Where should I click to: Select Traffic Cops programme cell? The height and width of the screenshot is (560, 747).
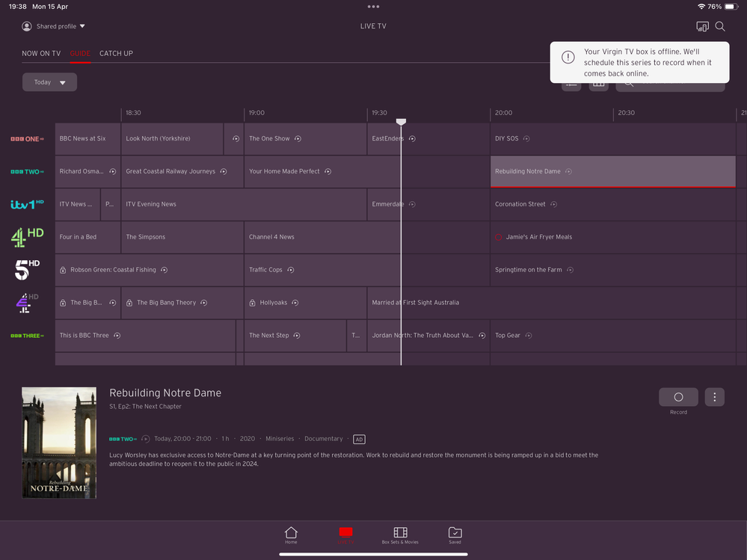pos(367,270)
